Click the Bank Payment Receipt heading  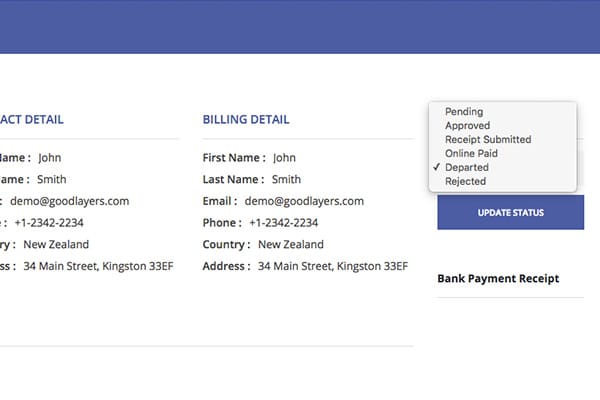(498, 279)
